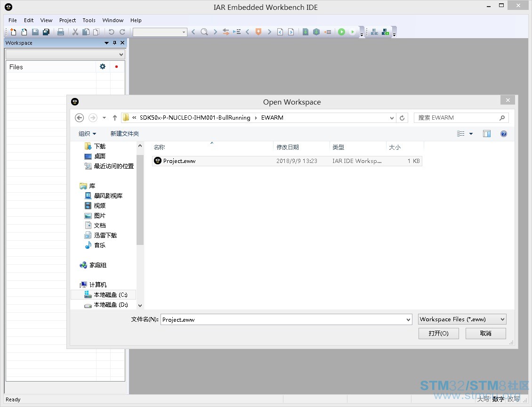Image resolution: width=532 pixels, height=407 pixels.
Task: Open the File menu
Action: [13, 20]
